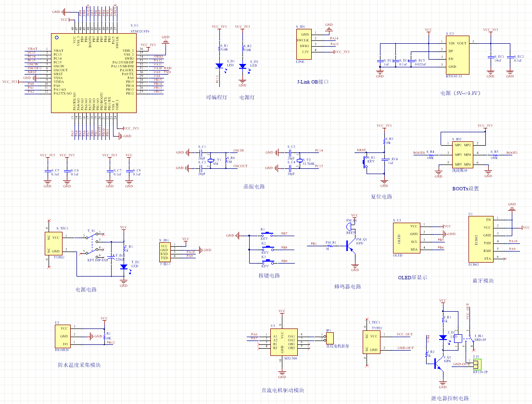Click the 'OLED屏显示' caption

413,278
